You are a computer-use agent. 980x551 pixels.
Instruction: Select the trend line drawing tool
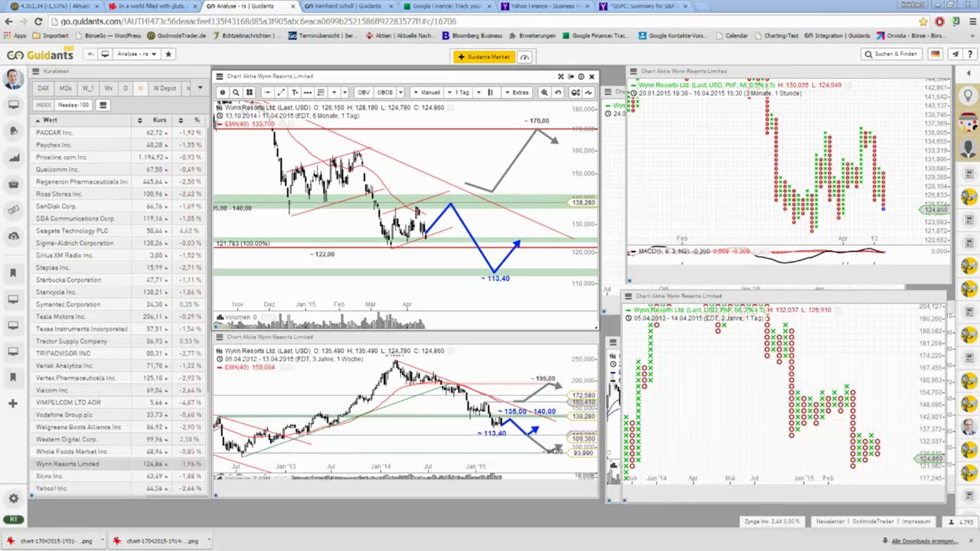pos(281,93)
